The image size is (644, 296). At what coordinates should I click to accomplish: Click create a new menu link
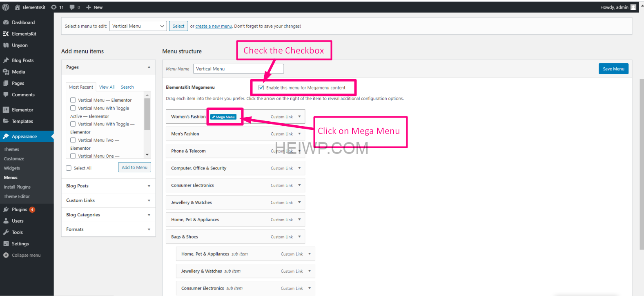[x=214, y=26]
